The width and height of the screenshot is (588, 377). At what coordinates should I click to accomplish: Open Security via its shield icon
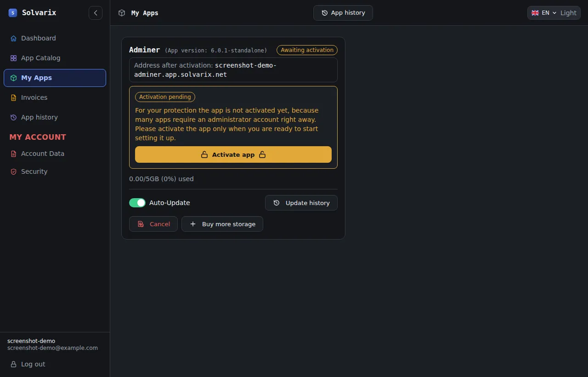tap(14, 171)
